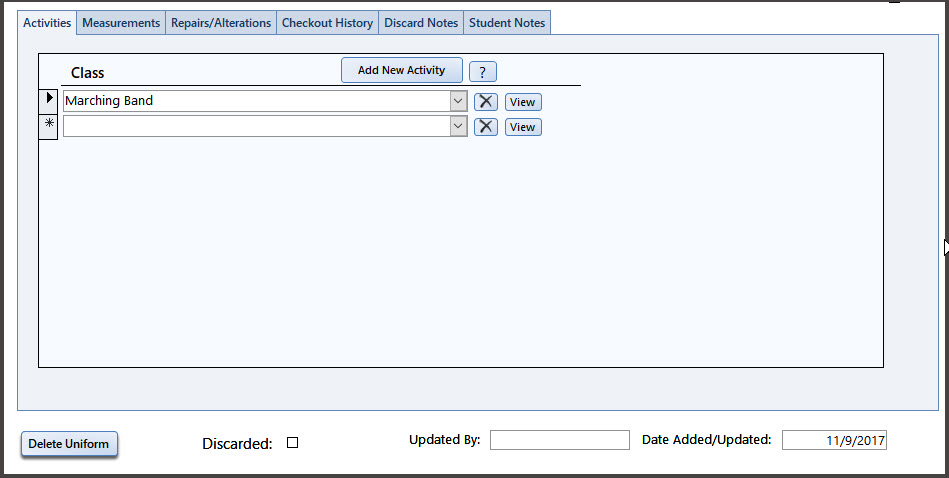Click the X icon on the blank activity row
This screenshot has width=949, height=478.
point(485,126)
